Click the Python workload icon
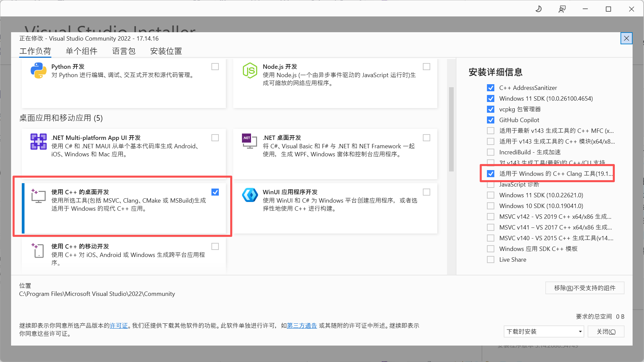This screenshot has height=362, width=644. 38,71
